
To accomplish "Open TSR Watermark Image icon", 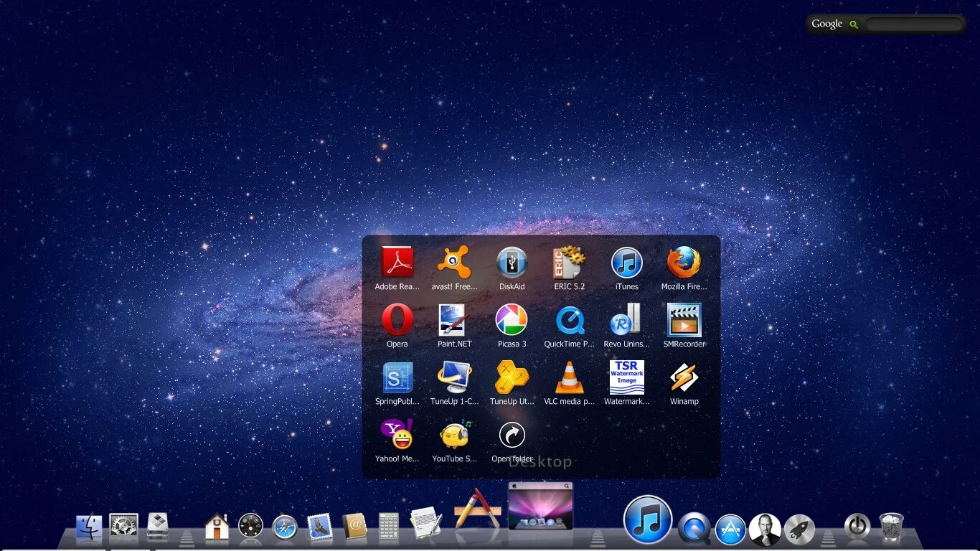I will click(x=626, y=377).
